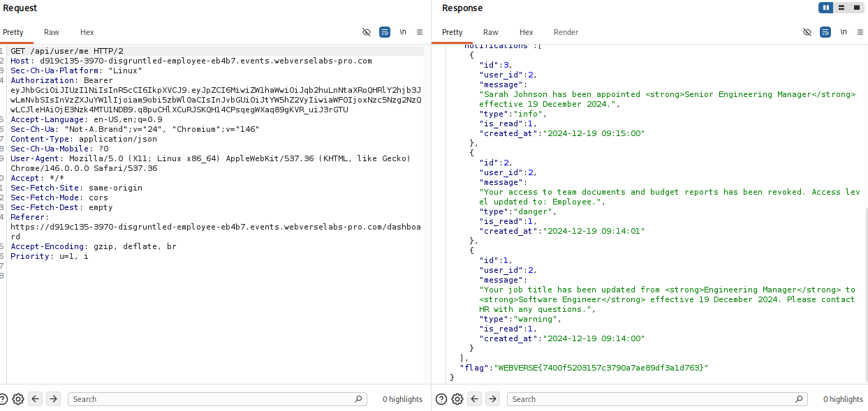Switch to Request Hex tab
Viewport: 868px width, 411px height.
(x=87, y=32)
